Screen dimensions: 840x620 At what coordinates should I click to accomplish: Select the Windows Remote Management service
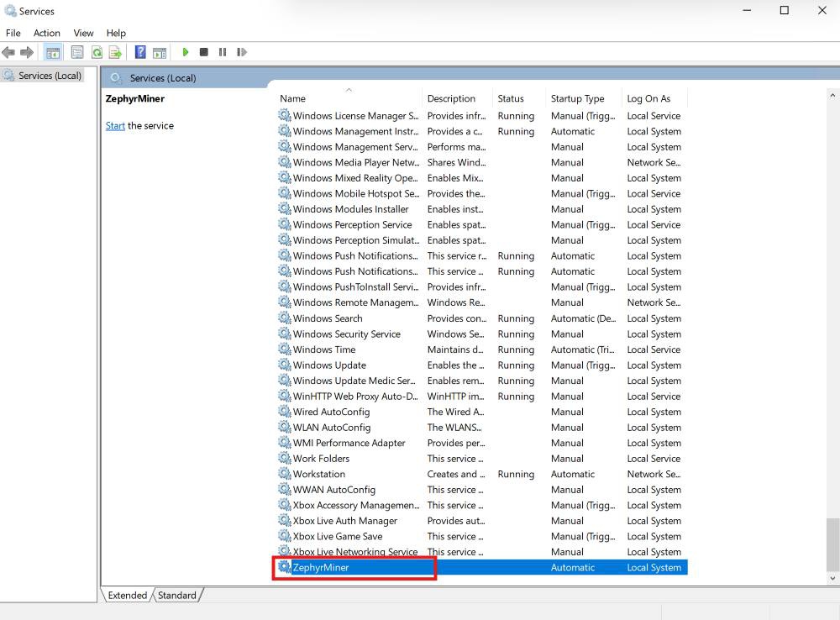pyautogui.click(x=481, y=302)
